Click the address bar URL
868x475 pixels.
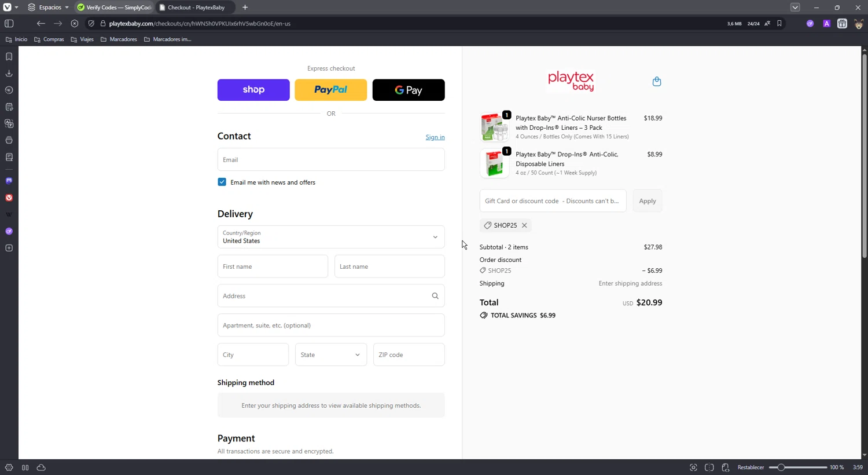[x=200, y=24]
